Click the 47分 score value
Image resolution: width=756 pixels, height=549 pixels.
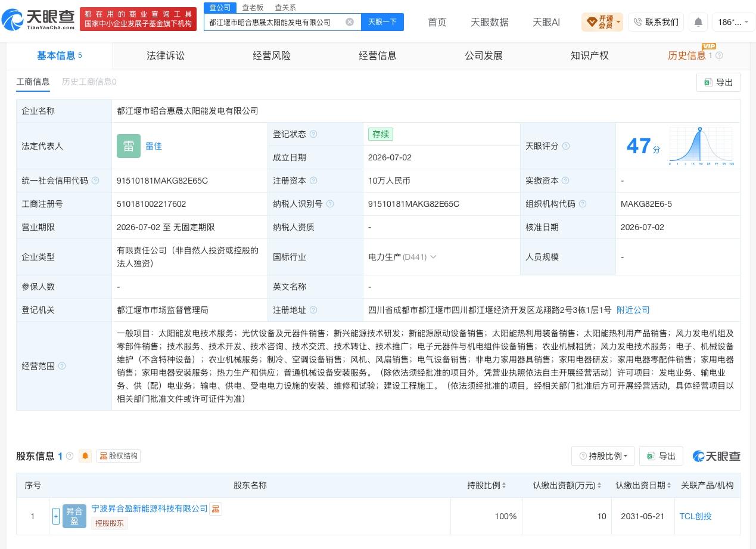pos(643,146)
